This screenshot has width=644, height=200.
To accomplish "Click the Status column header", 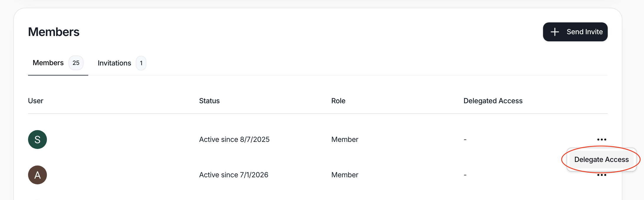I will [x=209, y=101].
